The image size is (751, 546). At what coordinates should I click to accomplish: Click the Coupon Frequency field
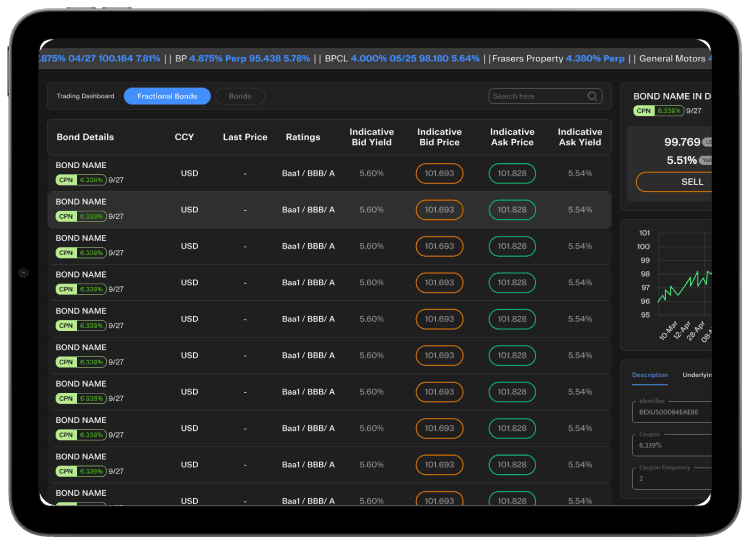point(672,478)
